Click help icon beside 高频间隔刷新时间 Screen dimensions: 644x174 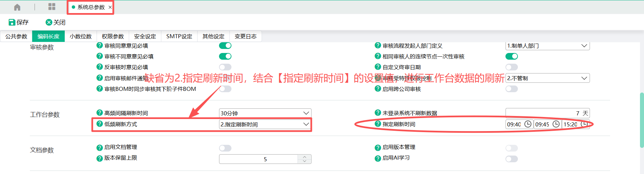tap(100, 113)
